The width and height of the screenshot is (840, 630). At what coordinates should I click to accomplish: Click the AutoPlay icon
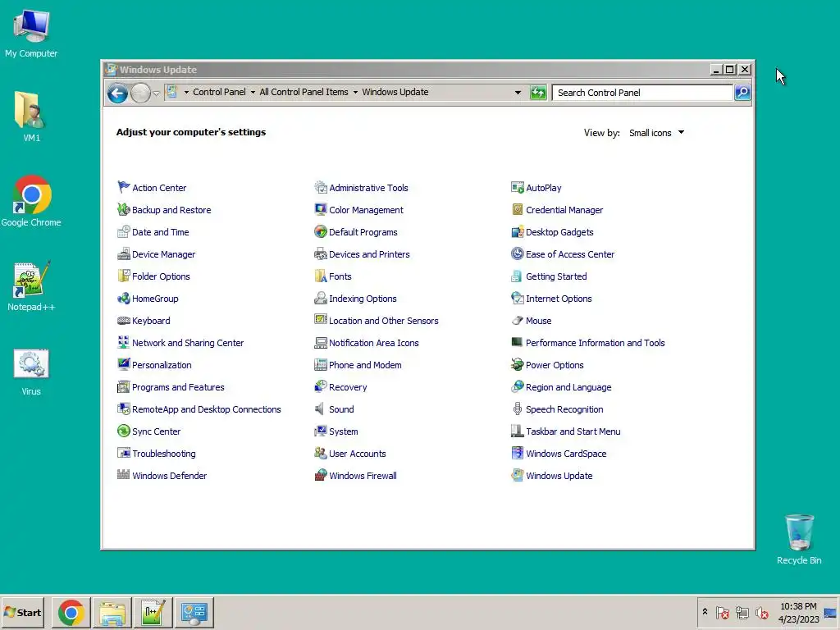[x=518, y=187]
